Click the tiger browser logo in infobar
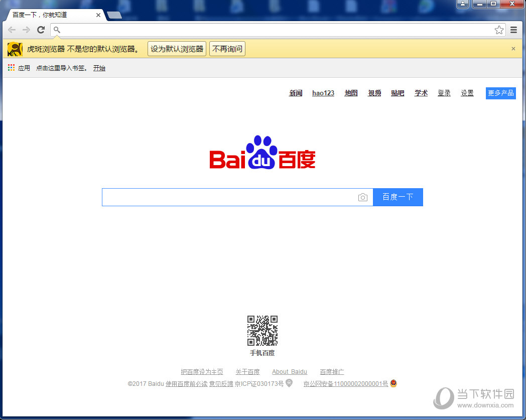The image size is (526, 420). coord(15,49)
